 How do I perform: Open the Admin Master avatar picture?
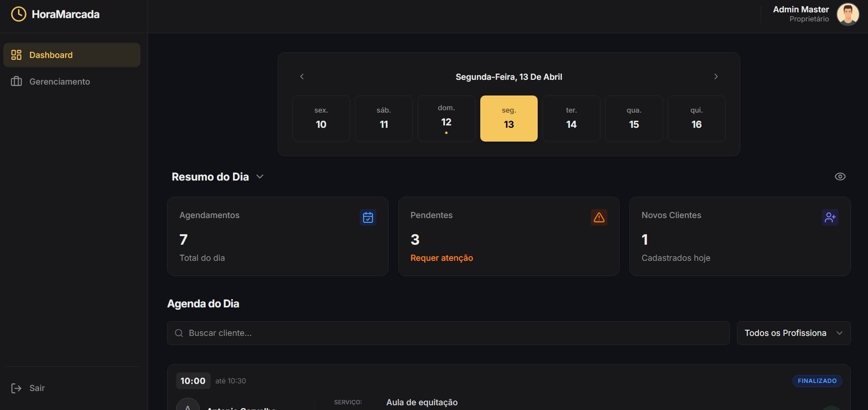(x=848, y=14)
